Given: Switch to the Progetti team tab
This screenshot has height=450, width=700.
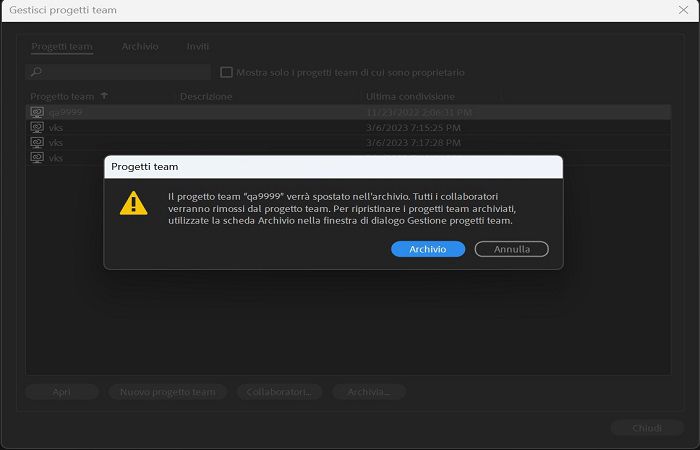Looking at the screenshot, I should (x=62, y=46).
